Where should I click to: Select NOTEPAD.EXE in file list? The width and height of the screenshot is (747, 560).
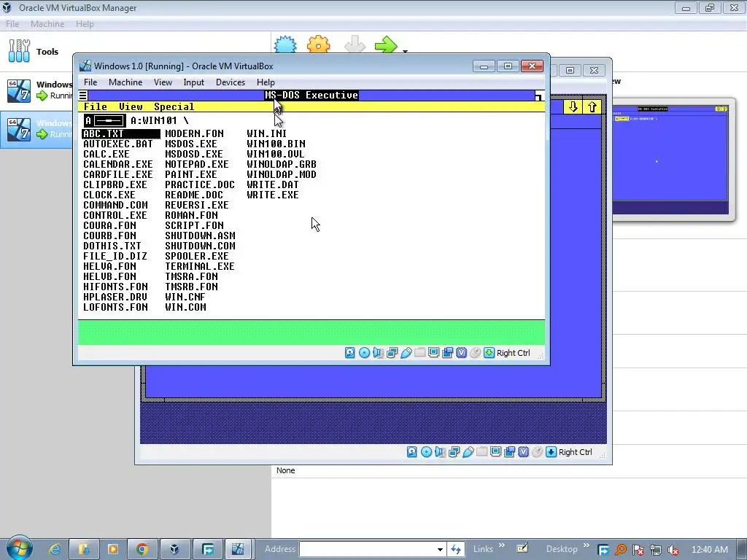pos(197,164)
